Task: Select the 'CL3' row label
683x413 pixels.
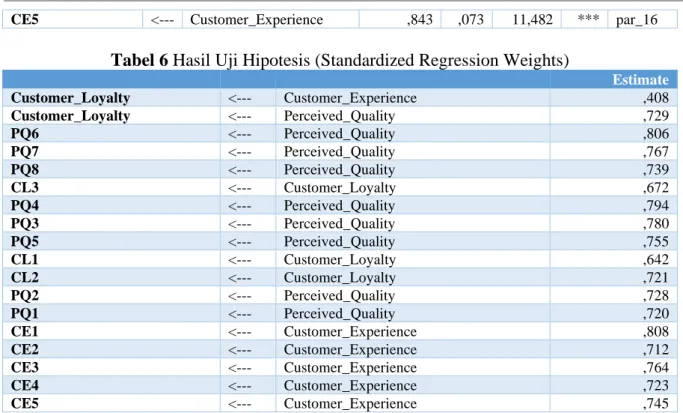Action: point(25,187)
